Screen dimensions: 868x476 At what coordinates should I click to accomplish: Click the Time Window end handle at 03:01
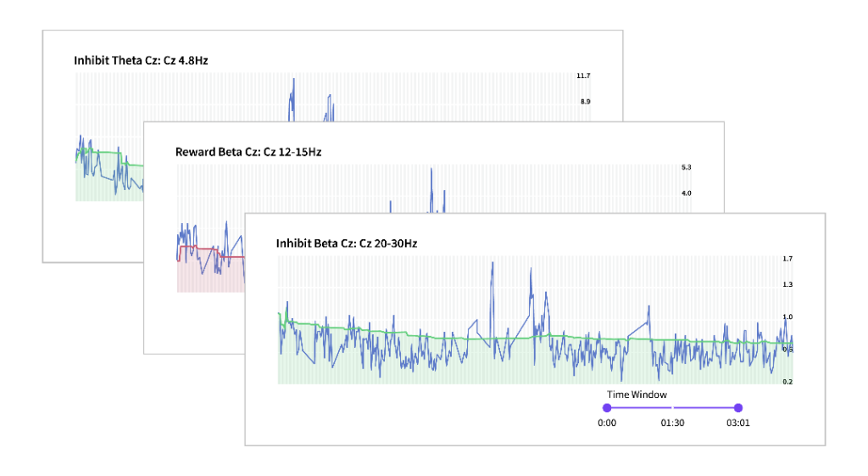pyautogui.click(x=738, y=408)
